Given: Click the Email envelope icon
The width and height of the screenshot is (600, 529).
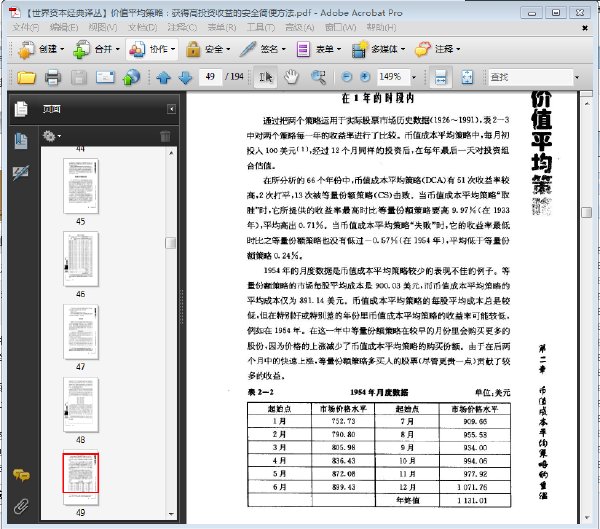Looking at the screenshot, I should 105,77.
